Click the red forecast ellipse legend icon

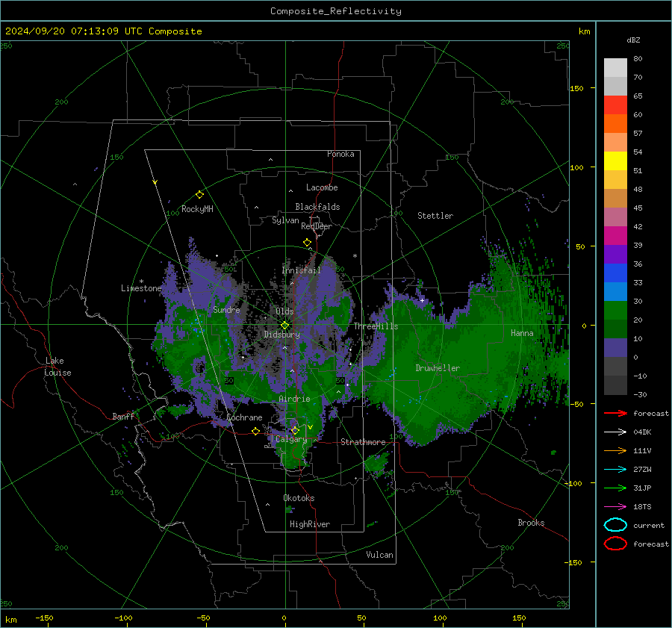(x=615, y=544)
